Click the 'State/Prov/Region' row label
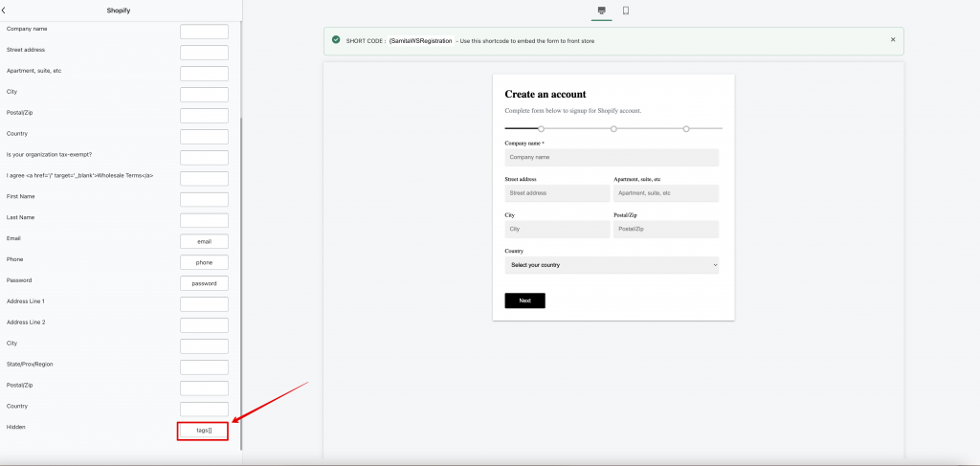Image resolution: width=980 pixels, height=466 pixels. coord(30,365)
